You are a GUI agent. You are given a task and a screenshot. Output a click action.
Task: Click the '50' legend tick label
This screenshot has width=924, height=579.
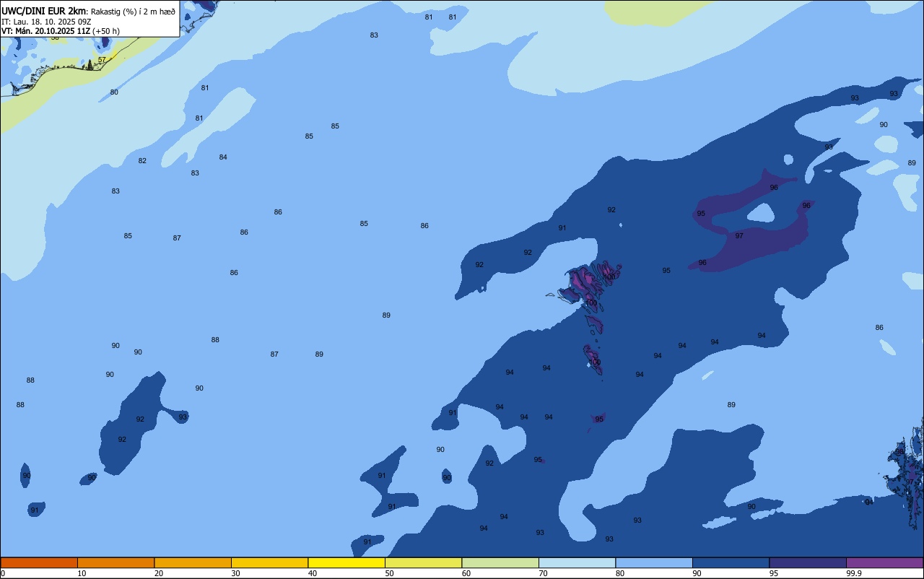389,573
